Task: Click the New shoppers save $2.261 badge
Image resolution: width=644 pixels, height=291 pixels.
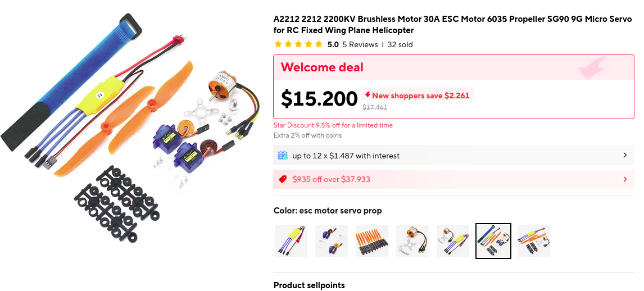Action: pos(417,95)
